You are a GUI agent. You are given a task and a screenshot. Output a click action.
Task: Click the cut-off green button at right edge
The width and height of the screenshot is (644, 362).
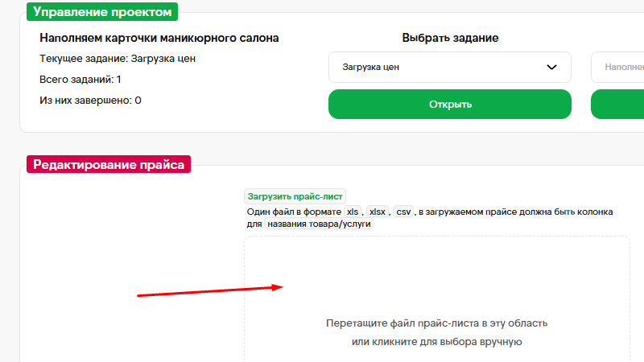(617, 105)
